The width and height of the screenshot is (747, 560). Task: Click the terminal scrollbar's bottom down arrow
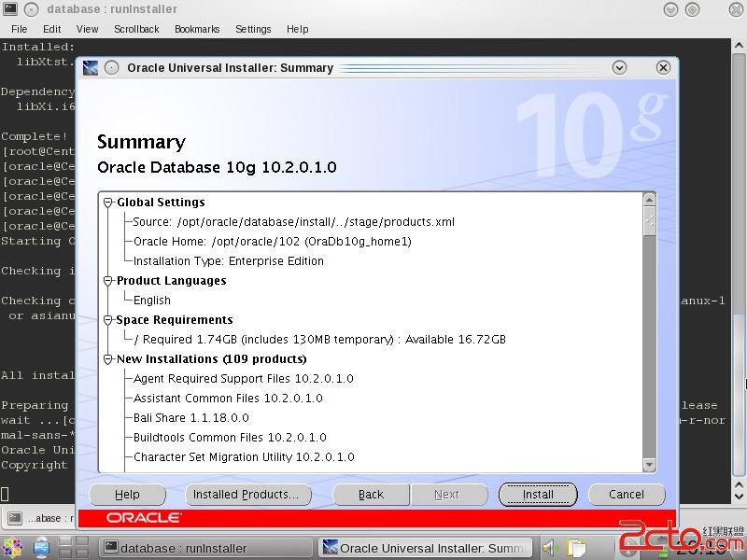tap(739, 497)
